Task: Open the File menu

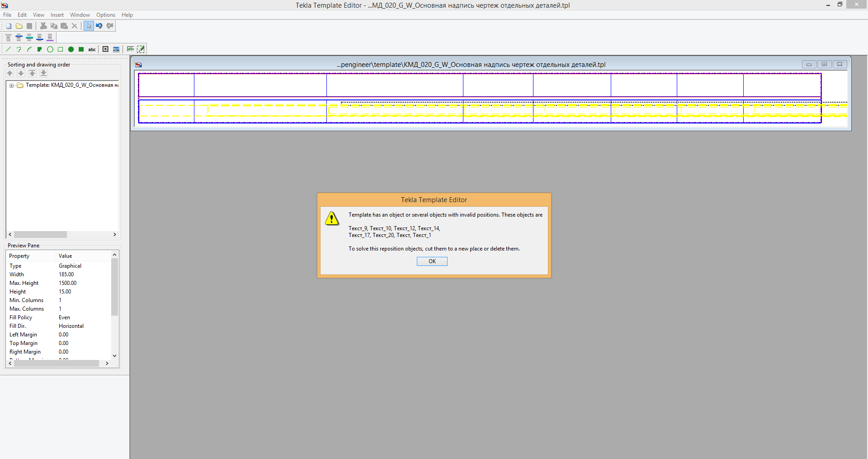Action: click(x=8, y=15)
